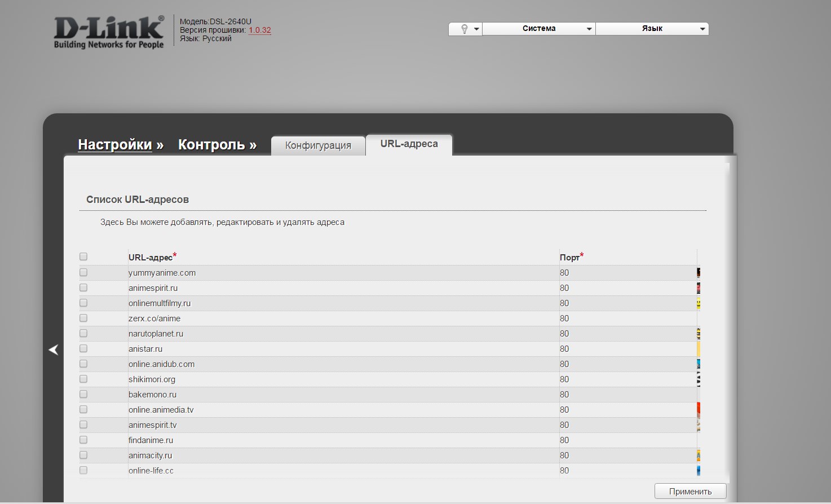Screen dimensions: 831x504
Task: Click the shikimori.org URL cell
Action: 343,379
